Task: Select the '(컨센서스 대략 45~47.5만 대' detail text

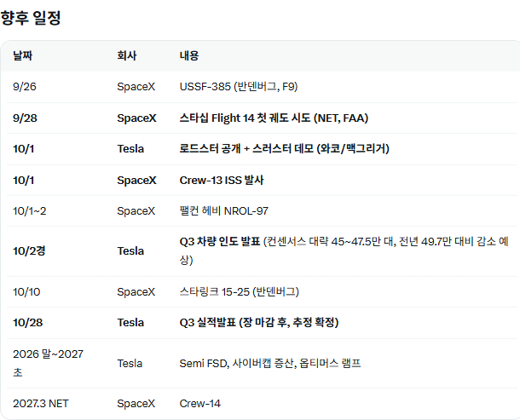Action: (329, 242)
